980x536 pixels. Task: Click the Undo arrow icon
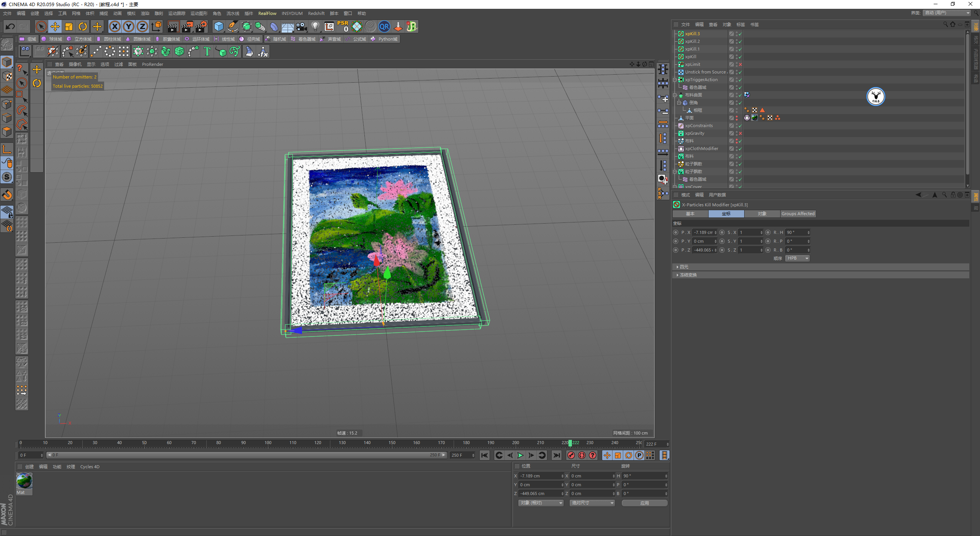pyautogui.click(x=10, y=26)
